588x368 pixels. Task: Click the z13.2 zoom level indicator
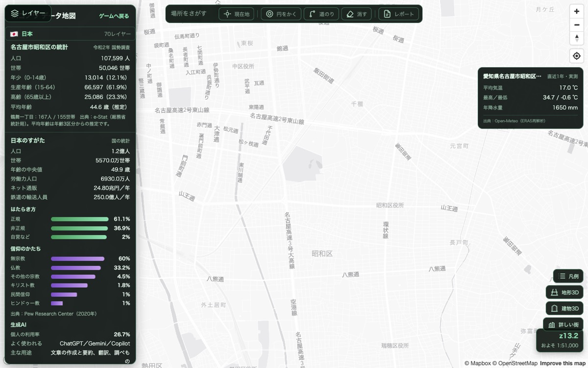pyautogui.click(x=568, y=336)
